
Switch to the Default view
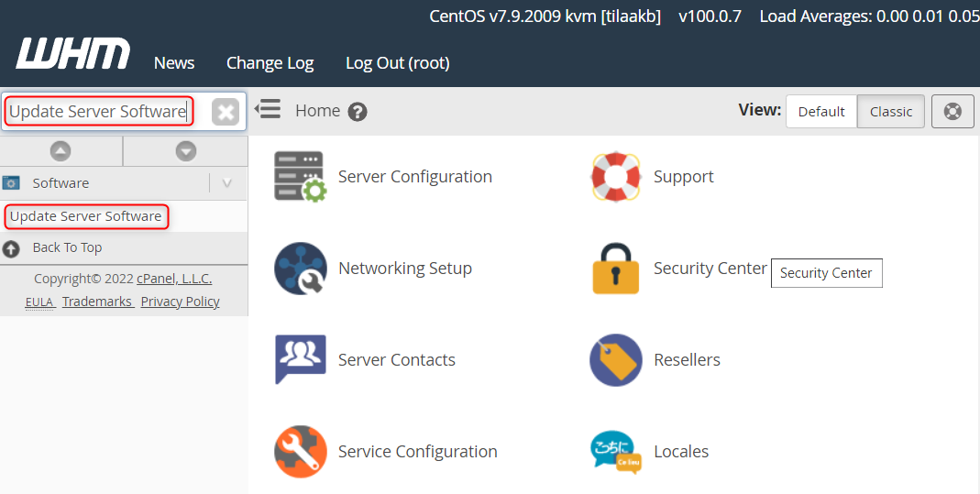[821, 111]
